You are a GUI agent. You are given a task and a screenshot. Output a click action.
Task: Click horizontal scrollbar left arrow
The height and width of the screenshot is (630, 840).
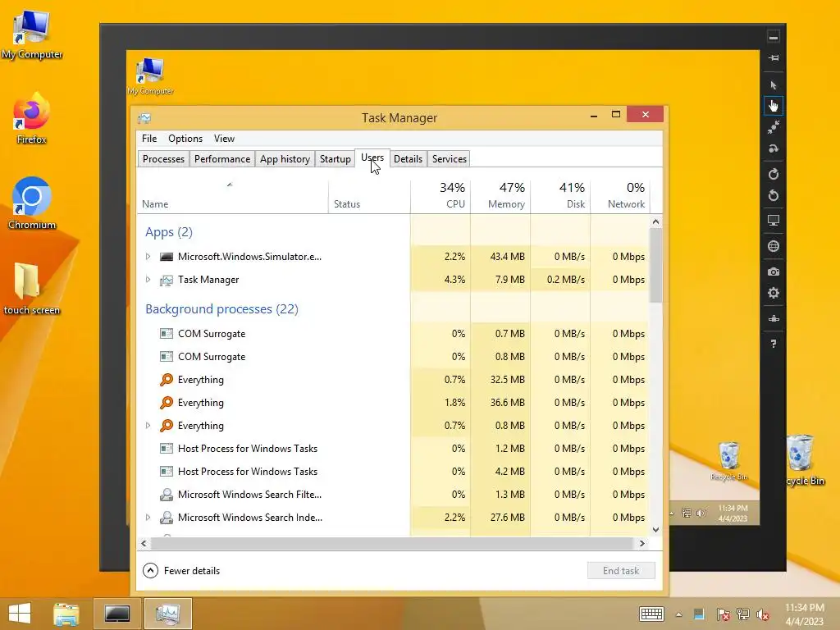click(x=144, y=543)
